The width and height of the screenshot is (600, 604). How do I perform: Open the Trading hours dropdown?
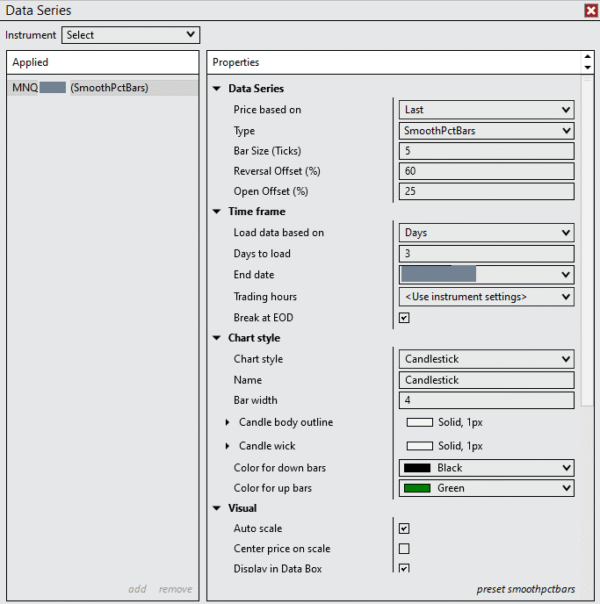(x=486, y=297)
